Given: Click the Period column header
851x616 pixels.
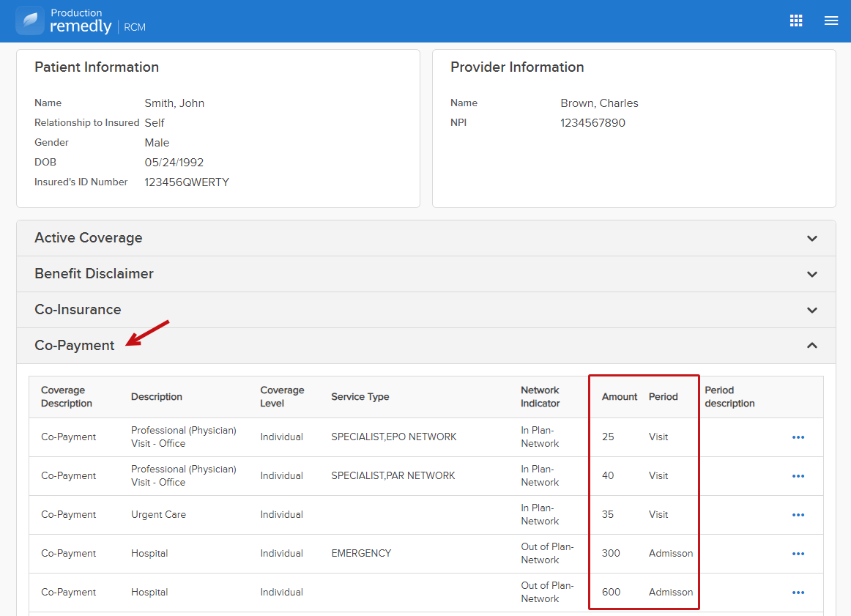Looking at the screenshot, I should point(664,397).
